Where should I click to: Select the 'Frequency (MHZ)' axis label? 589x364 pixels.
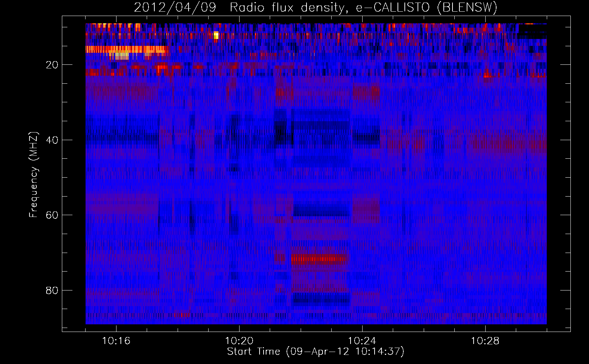tap(33, 175)
